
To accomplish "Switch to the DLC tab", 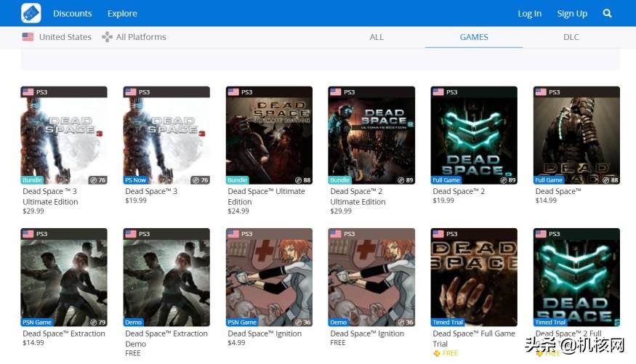I will 571,37.
